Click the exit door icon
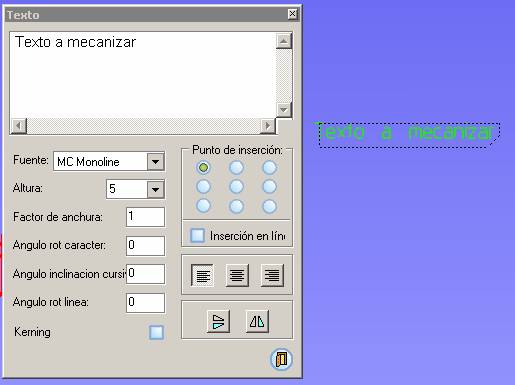The image size is (515, 385). point(281,359)
